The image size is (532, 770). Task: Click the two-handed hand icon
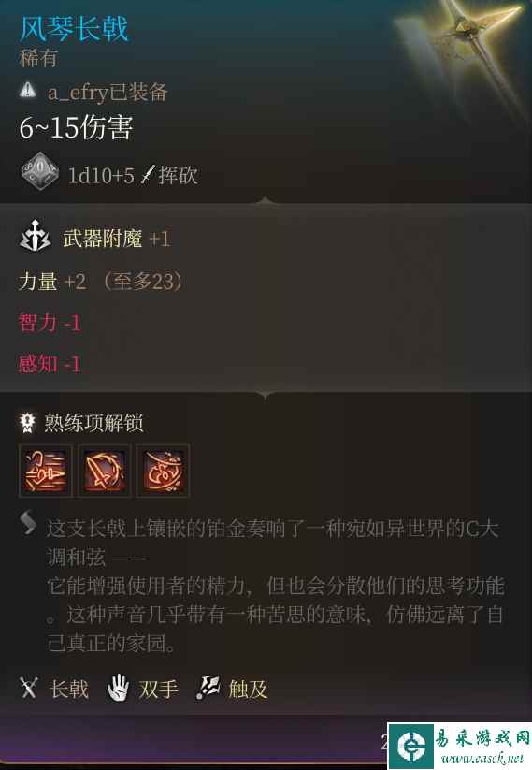[118, 688]
